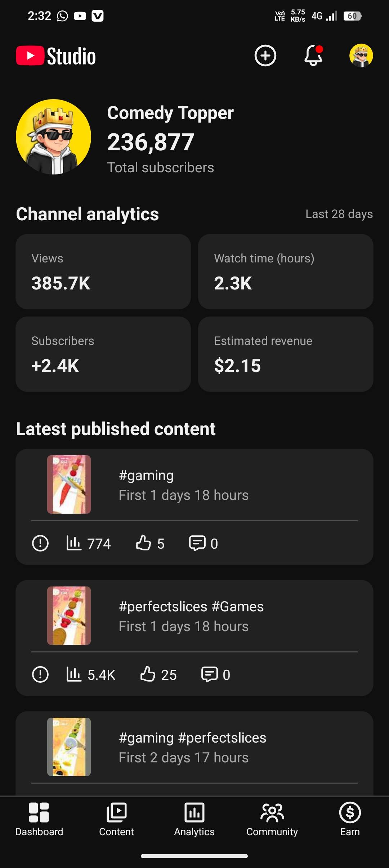Image resolution: width=389 pixels, height=868 pixels.
Task: Tap the likes thumb icon showing 25
Action: (148, 674)
